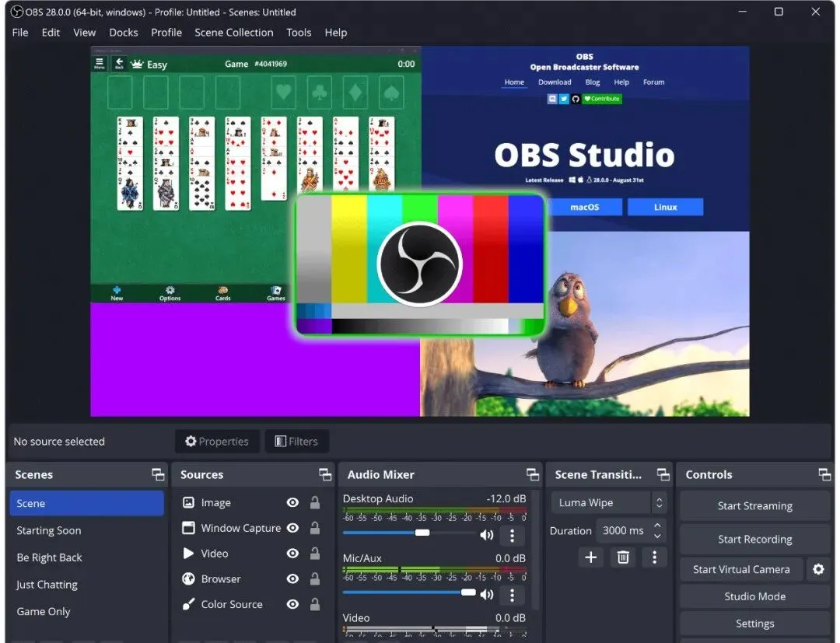Click the OBS logo on color bars

point(419,264)
